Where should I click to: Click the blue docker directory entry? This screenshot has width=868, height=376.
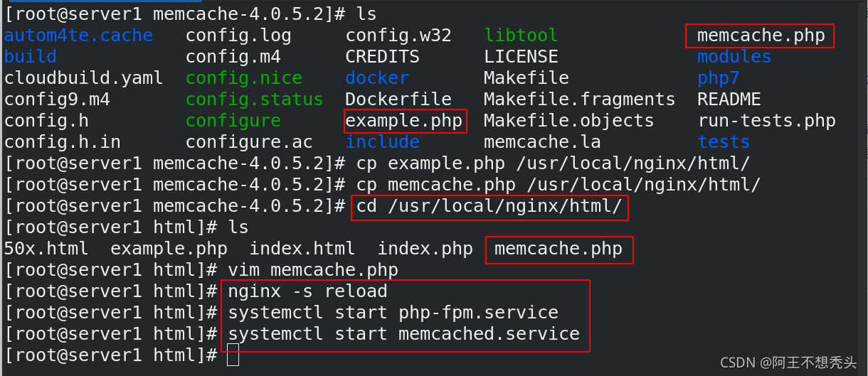click(x=377, y=78)
